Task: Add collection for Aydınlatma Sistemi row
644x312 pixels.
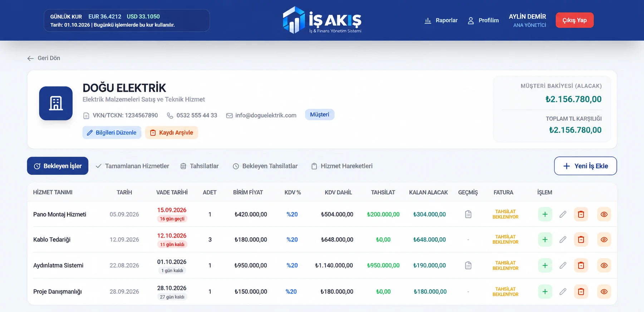Action: [545, 266]
